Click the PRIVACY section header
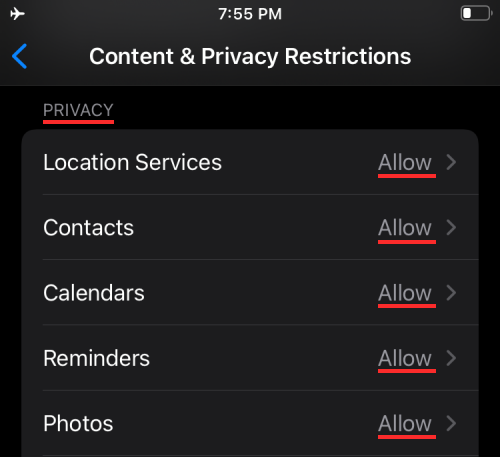The height and width of the screenshot is (457, 500). click(x=78, y=110)
